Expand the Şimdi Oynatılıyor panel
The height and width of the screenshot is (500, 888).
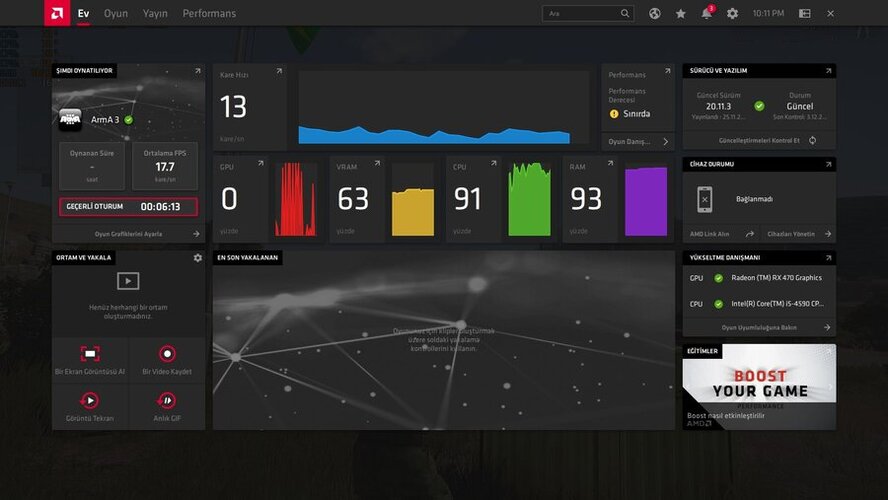pos(198,71)
